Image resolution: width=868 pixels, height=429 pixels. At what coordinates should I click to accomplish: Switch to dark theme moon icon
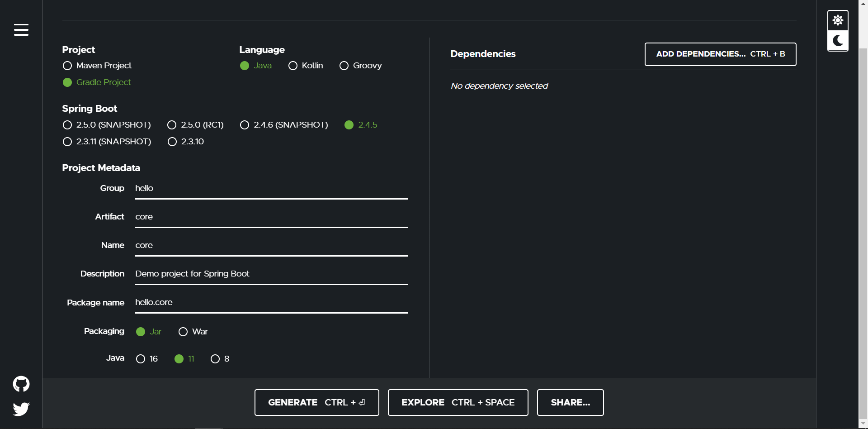pyautogui.click(x=838, y=41)
